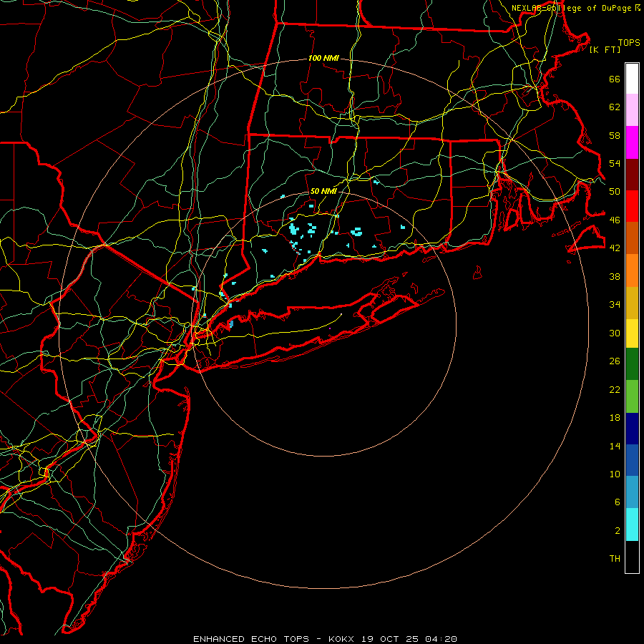Select the "50" legend value
Viewport: 644px width, 644px height.
(615, 192)
